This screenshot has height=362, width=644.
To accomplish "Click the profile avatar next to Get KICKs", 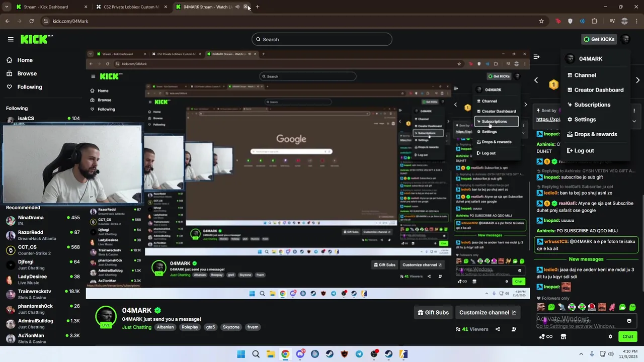I will tap(625, 39).
